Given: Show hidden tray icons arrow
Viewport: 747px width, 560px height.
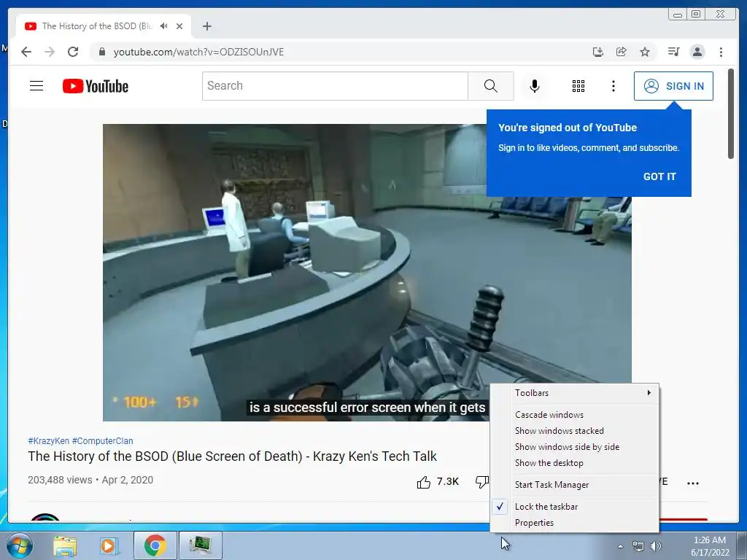Looking at the screenshot, I should pos(620,546).
